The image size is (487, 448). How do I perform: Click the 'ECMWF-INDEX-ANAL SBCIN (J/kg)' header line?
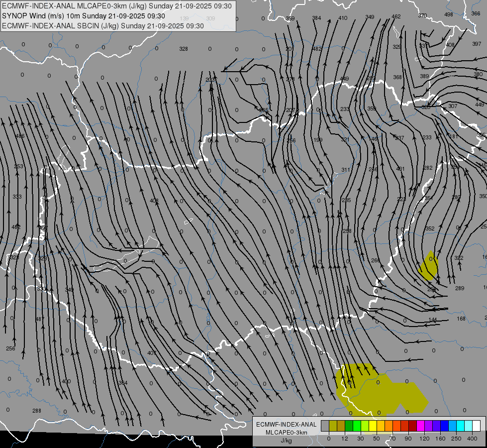[103, 26]
